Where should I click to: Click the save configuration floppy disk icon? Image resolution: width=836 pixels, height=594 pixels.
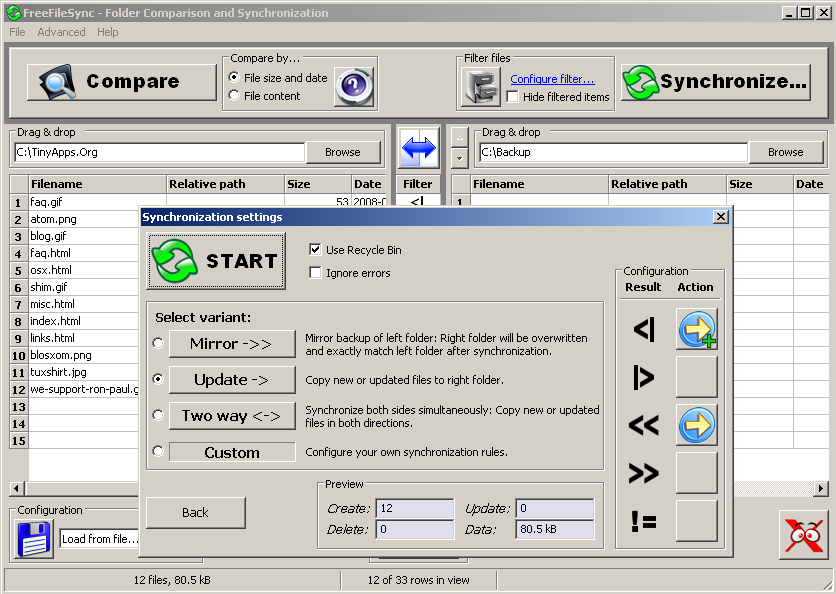(33, 538)
